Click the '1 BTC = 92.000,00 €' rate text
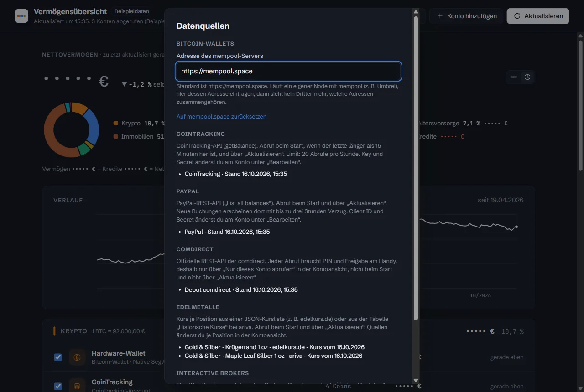This screenshot has height=392, width=584. coord(119,331)
